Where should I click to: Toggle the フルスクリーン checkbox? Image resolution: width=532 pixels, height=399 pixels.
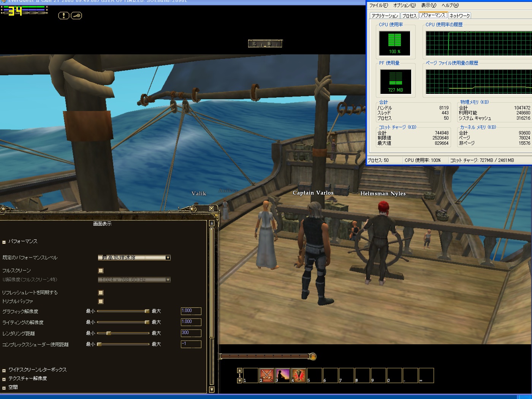[x=101, y=271]
